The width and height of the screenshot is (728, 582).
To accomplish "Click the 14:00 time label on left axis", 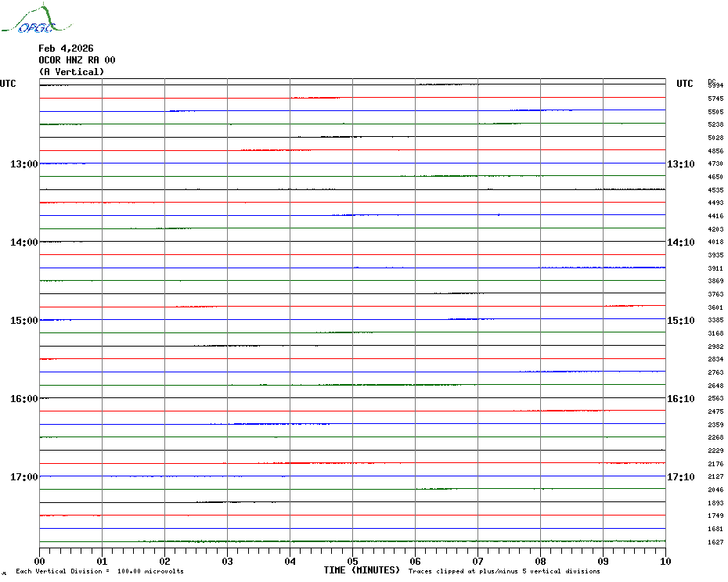I will click(23, 242).
